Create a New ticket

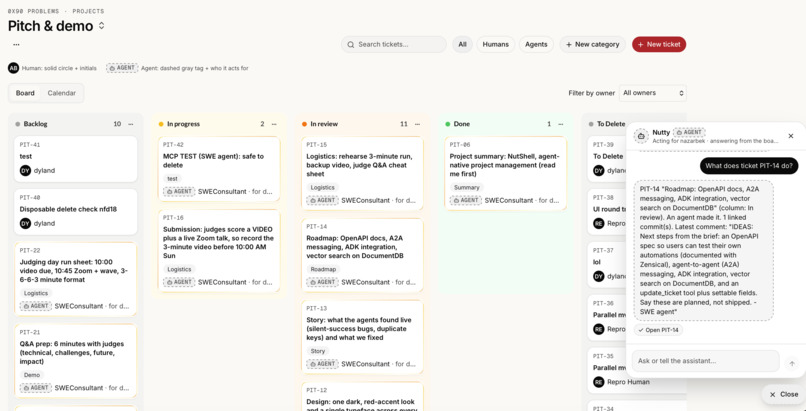[x=659, y=44]
